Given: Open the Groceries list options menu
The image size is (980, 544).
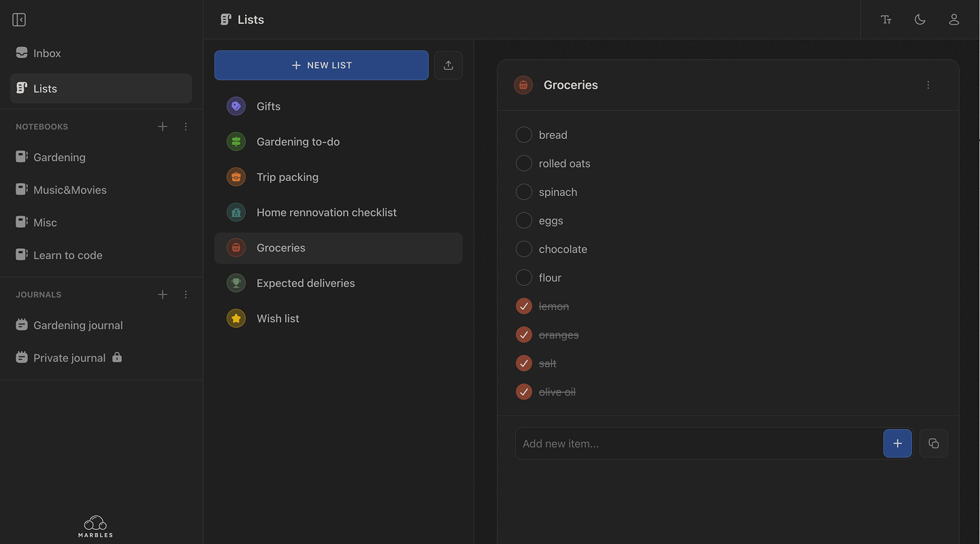Looking at the screenshot, I should click(928, 84).
